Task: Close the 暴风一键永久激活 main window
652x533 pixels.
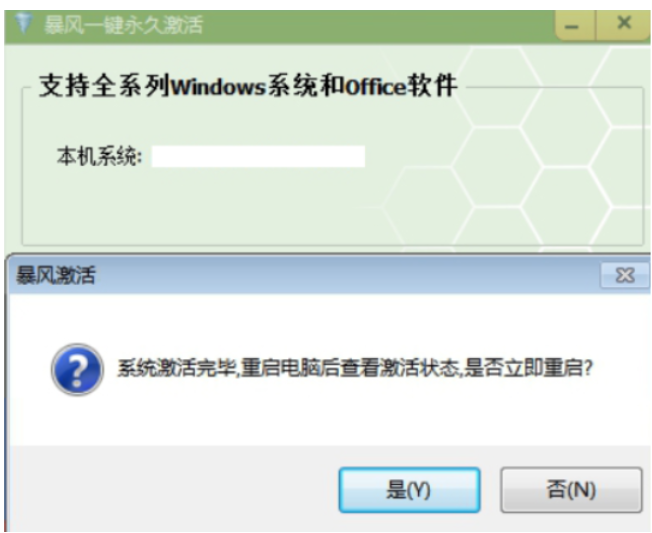Action: point(623,25)
